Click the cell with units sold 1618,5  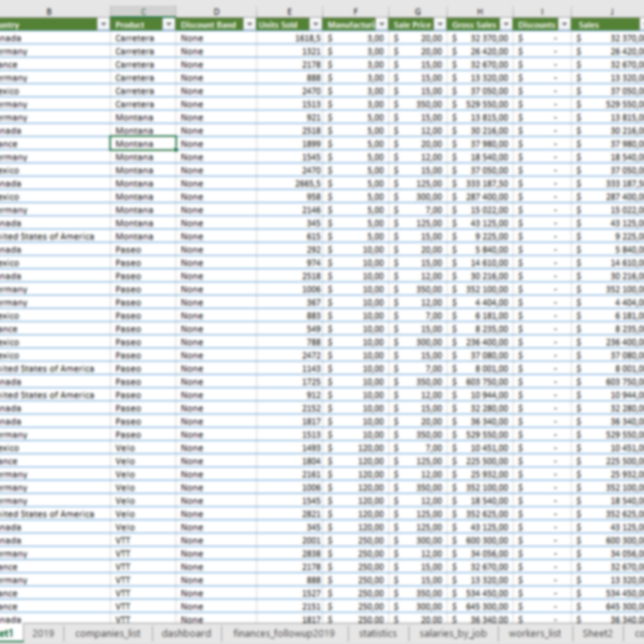(289, 38)
